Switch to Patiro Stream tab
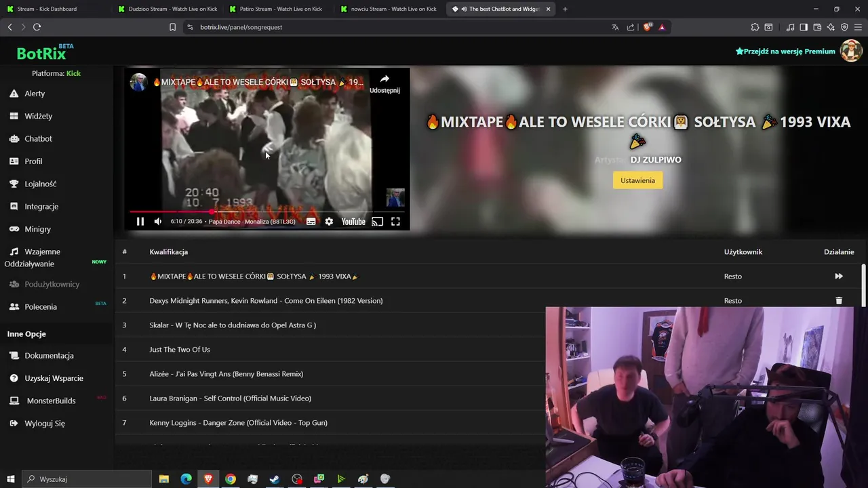This screenshot has width=868, height=488. [278, 9]
